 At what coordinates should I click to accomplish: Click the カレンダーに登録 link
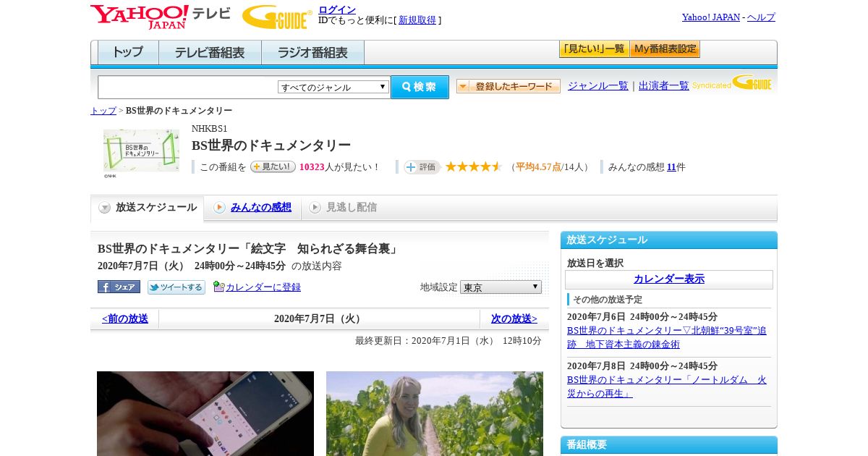[x=263, y=287]
